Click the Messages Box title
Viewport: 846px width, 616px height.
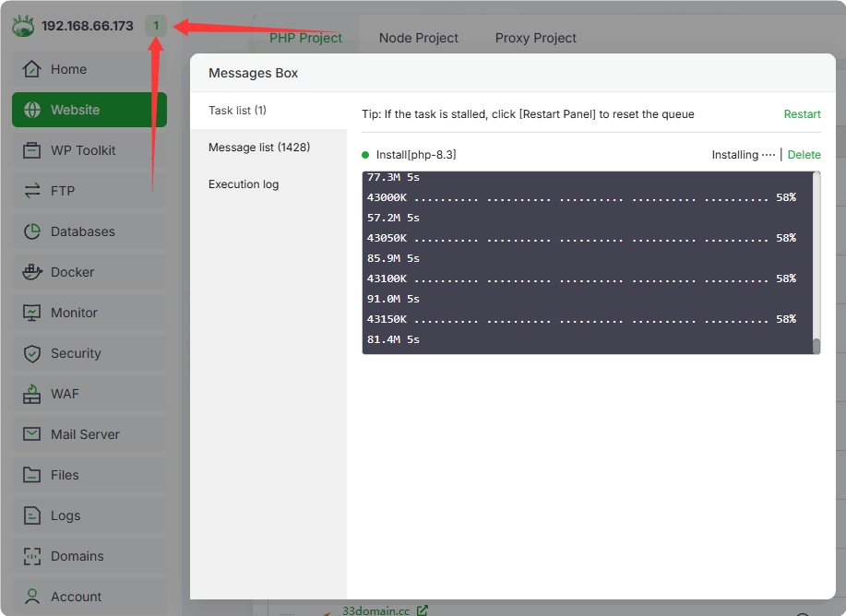(253, 73)
